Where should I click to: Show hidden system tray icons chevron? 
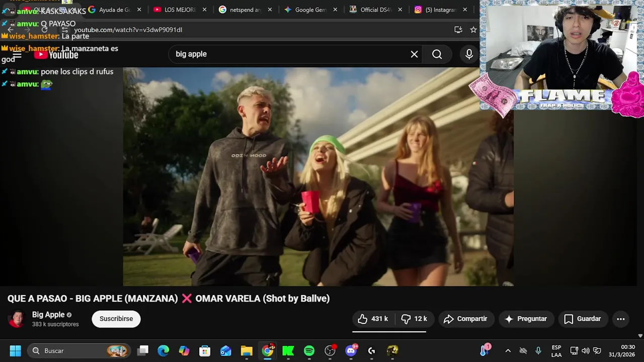(x=508, y=351)
